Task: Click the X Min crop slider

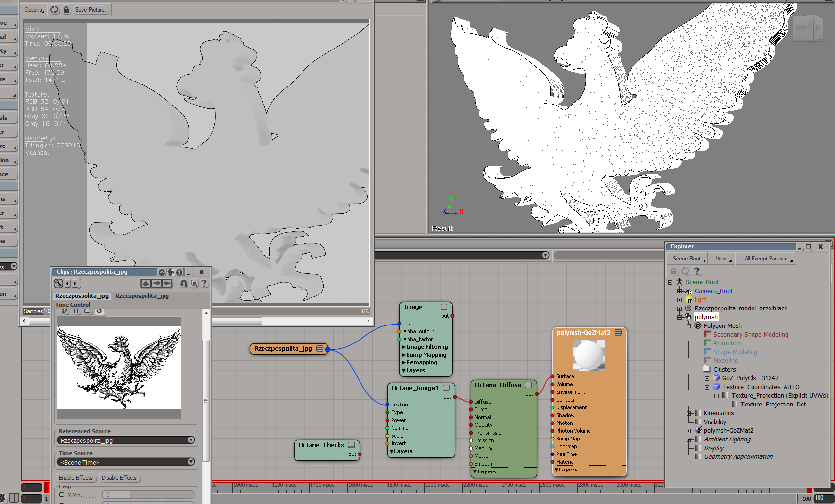Action: [148, 495]
